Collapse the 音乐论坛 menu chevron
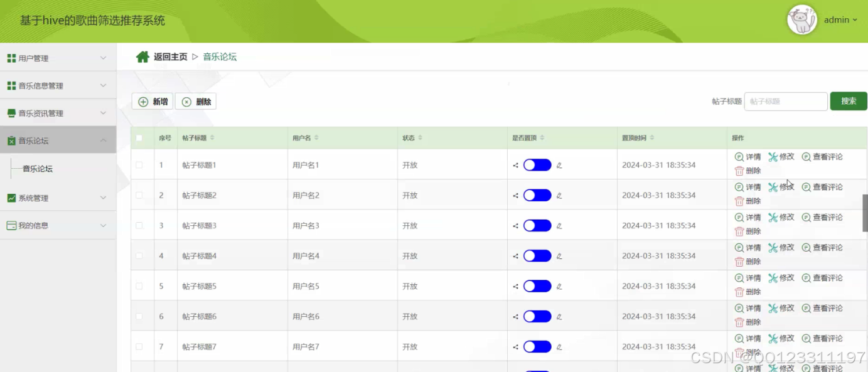Image resolution: width=868 pixels, height=372 pixels. tap(104, 141)
